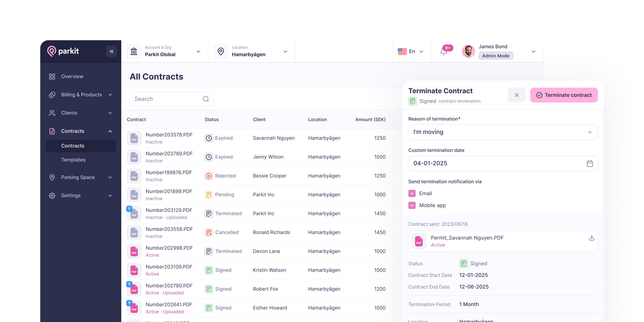Open Overview grid icon in sidebar
This screenshot has width=644, height=322.
tap(52, 76)
